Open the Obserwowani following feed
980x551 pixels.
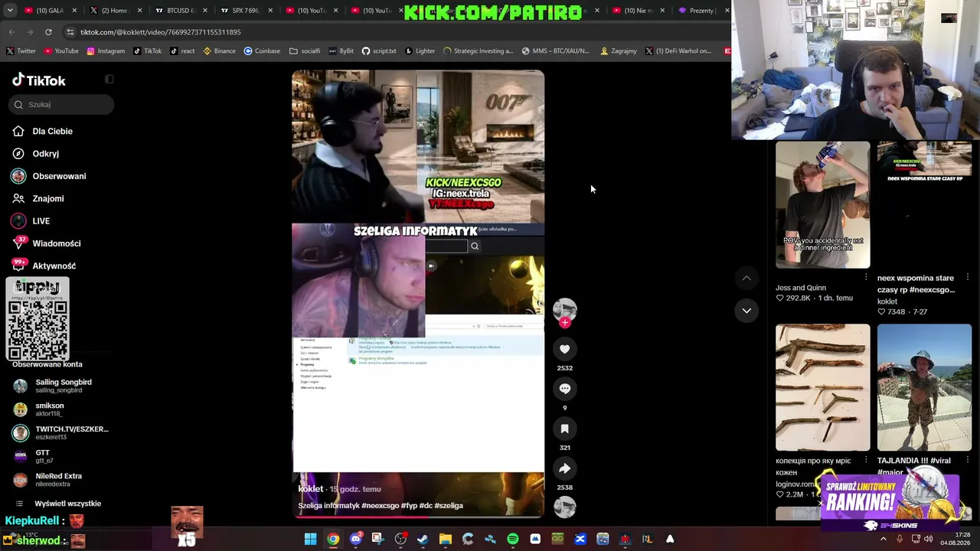click(49, 176)
